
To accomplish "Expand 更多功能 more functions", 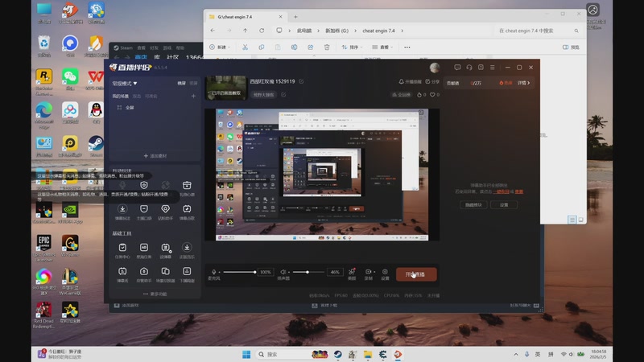I will (155, 294).
